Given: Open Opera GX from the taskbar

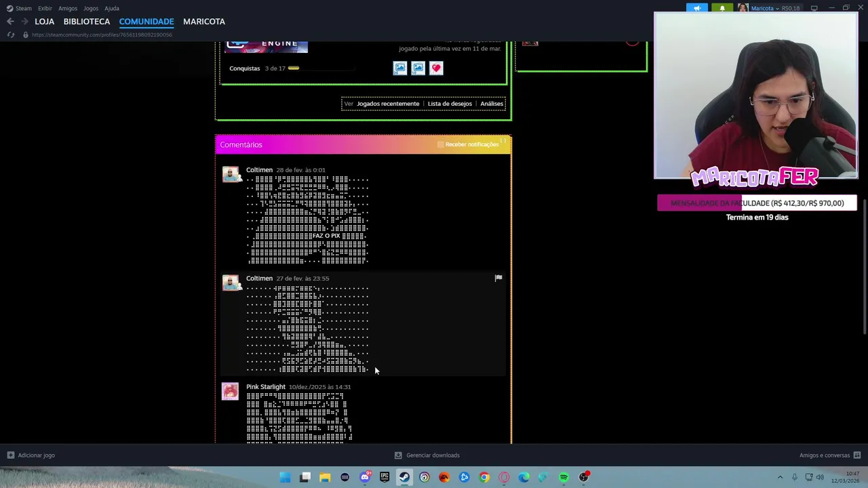Looking at the screenshot, I should (504, 477).
